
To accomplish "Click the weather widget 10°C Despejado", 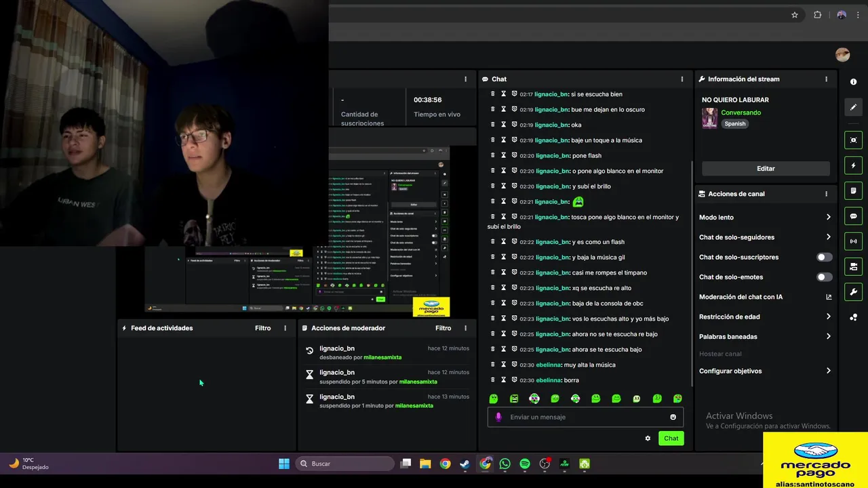I will point(28,464).
